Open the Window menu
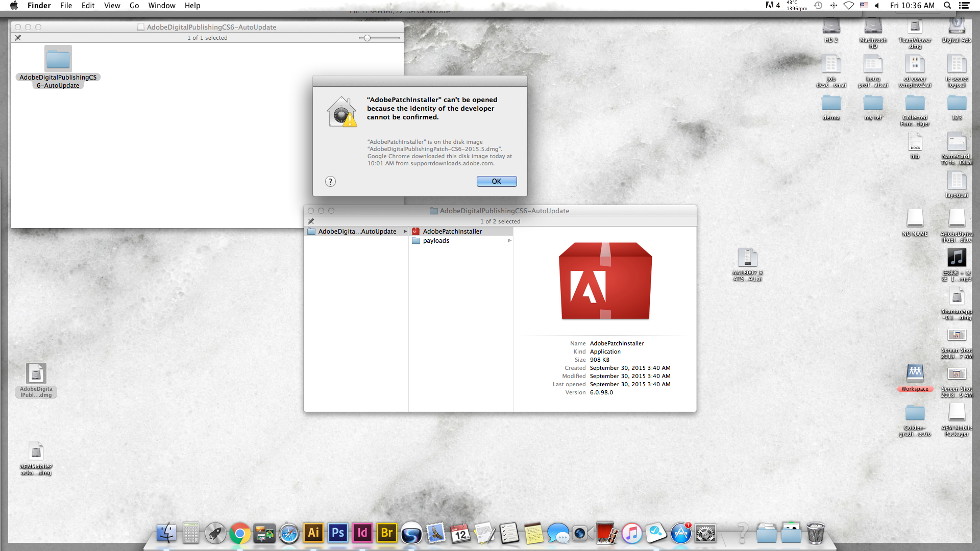This screenshot has width=980, height=551. point(162,6)
